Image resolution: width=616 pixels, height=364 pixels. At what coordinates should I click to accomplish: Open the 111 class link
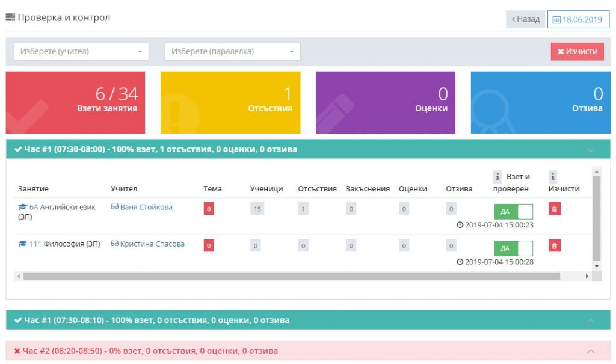tap(35, 244)
